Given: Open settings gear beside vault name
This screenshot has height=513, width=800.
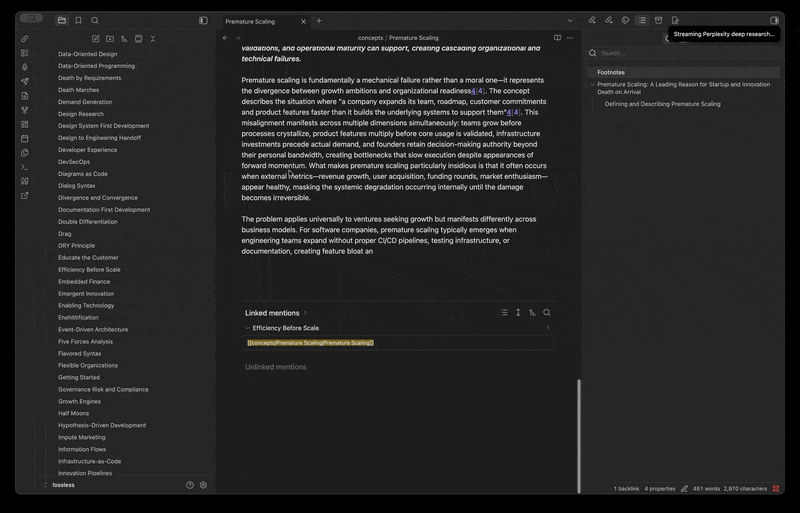Looking at the screenshot, I should [x=204, y=485].
